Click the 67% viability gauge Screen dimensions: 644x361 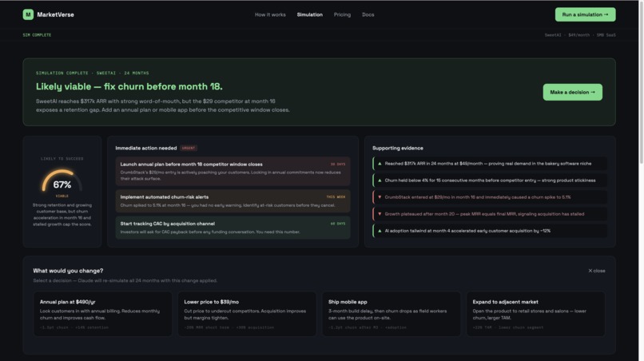coord(62,182)
